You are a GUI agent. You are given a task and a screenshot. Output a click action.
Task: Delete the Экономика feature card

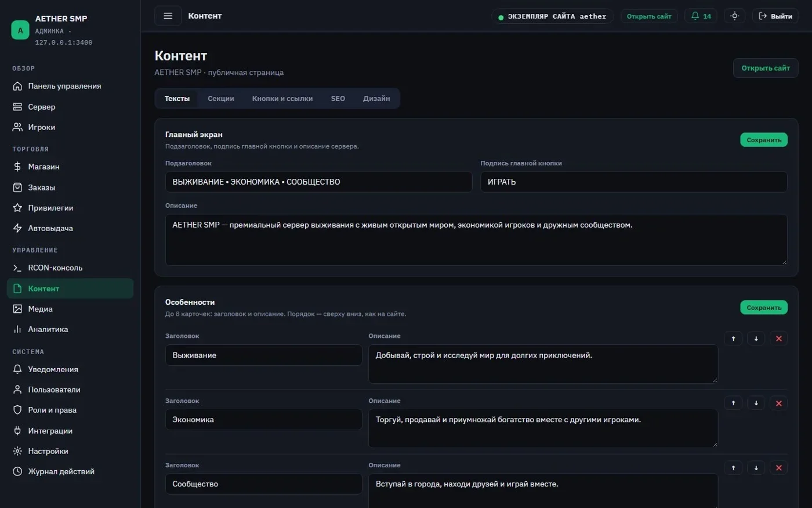[778, 403]
